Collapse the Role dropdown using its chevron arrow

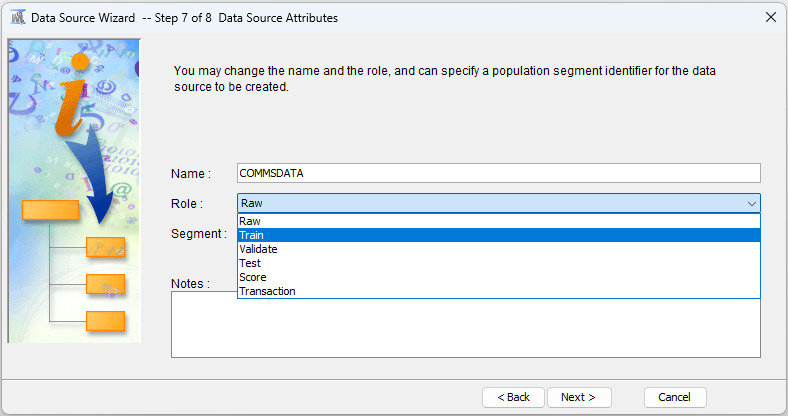click(x=751, y=203)
